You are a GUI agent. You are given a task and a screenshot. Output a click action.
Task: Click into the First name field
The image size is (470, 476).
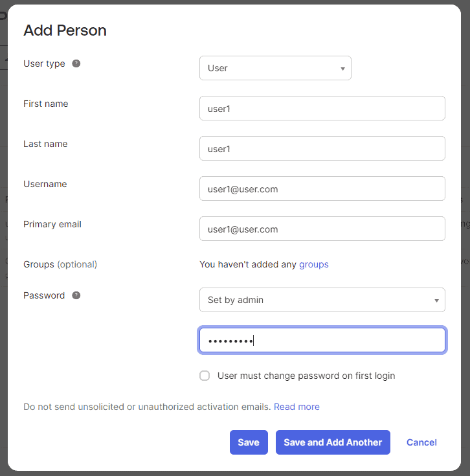pos(322,108)
